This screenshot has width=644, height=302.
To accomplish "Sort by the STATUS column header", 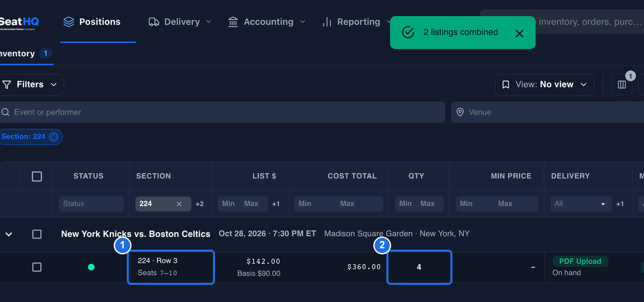I will [88, 176].
